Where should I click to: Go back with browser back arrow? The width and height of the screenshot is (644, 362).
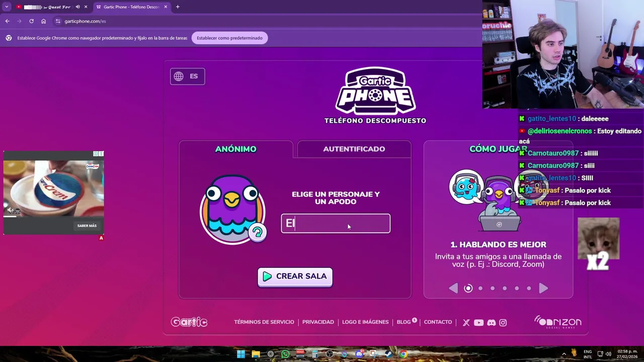pyautogui.click(x=7, y=21)
